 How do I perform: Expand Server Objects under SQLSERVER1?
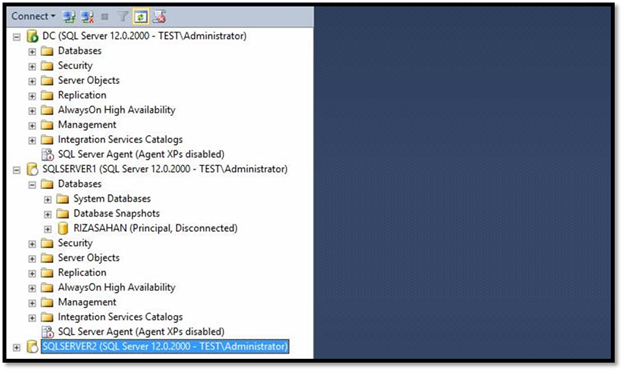point(32,259)
